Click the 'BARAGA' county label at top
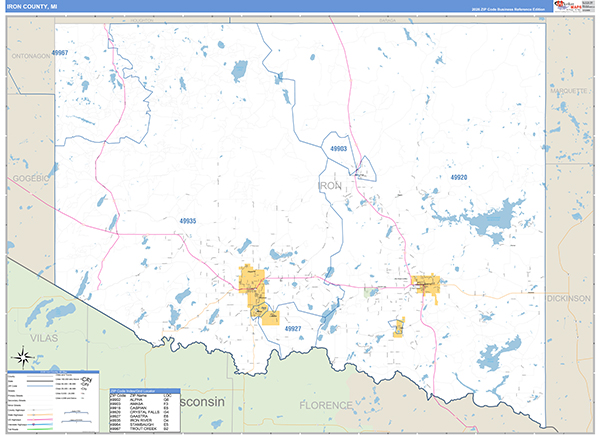The image size is (600, 435). [388, 20]
